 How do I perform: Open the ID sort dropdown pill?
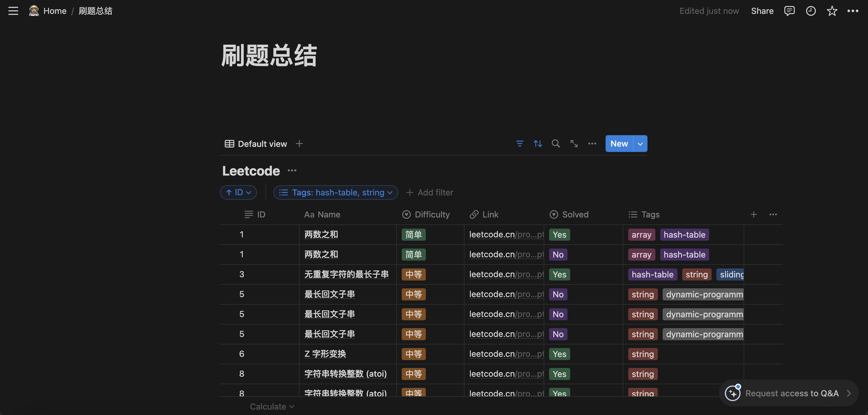pyautogui.click(x=238, y=192)
